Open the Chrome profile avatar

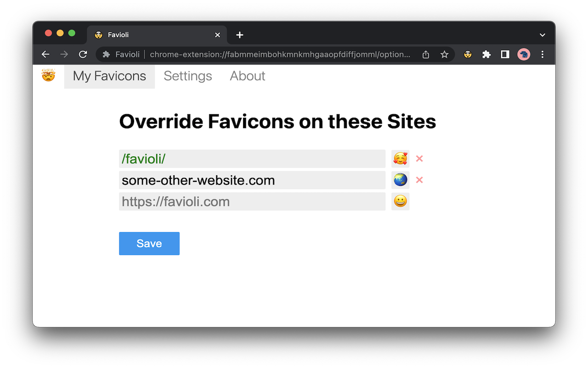[x=524, y=54]
